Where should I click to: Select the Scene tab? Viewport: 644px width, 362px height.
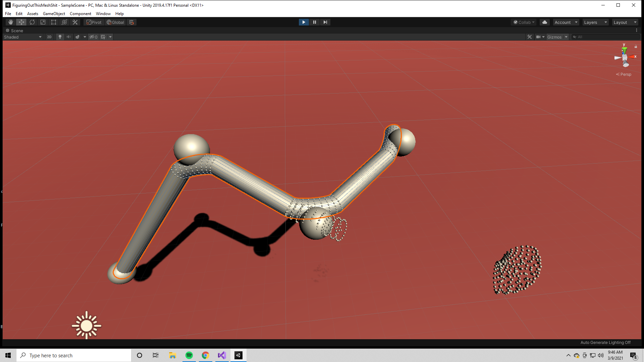14,31
